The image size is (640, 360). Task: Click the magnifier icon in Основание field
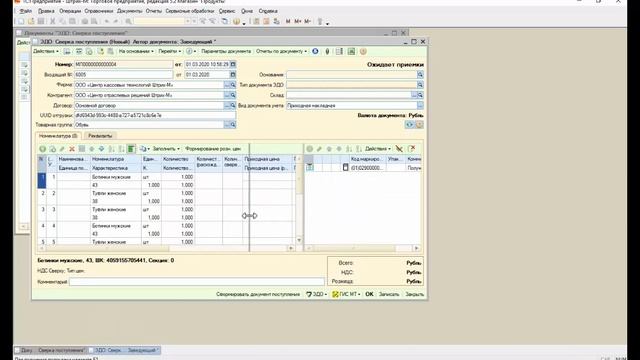point(420,75)
